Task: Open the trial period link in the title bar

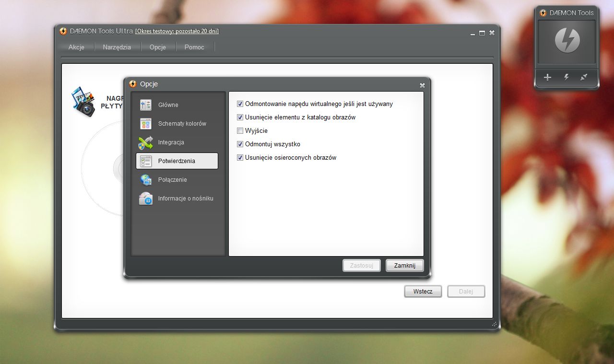Action: [177, 31]
